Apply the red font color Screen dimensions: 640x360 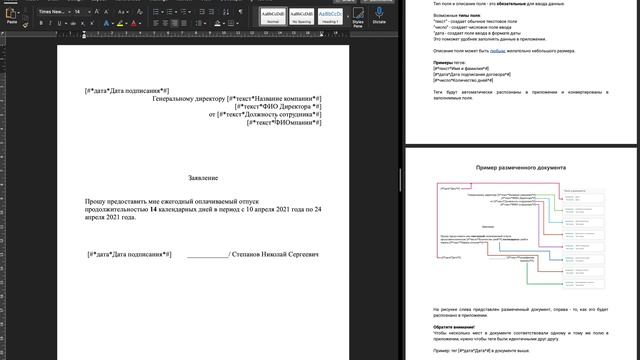tap(133, 24)
